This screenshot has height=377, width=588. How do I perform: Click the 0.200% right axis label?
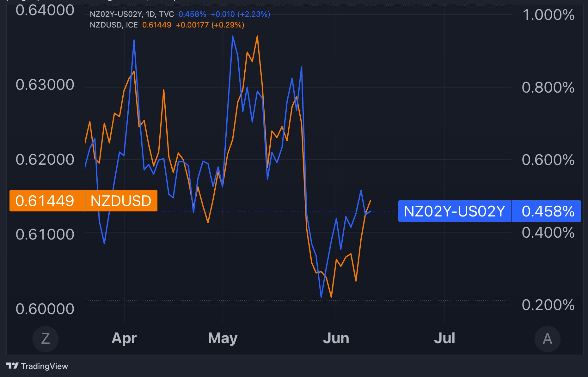[548, 305]
